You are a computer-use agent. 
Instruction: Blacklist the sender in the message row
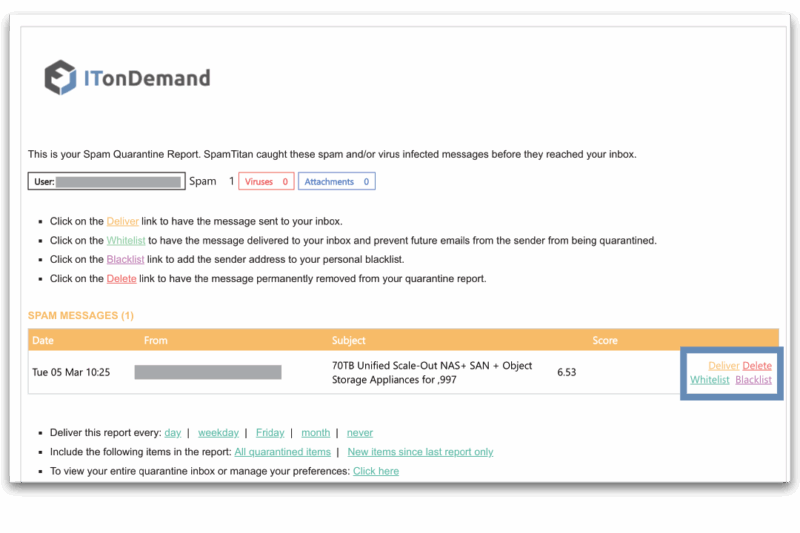tap(753, 380)
